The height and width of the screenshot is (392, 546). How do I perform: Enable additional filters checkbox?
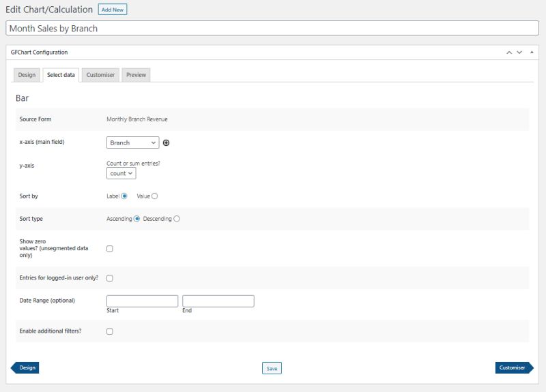110,331
